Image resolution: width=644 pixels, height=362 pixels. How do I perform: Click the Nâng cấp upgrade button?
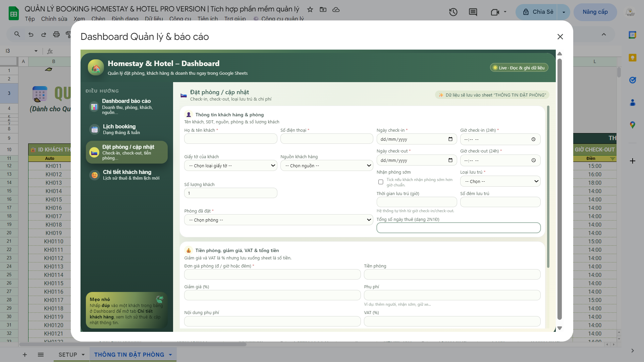pyautogui.click(x=595, y=12)
